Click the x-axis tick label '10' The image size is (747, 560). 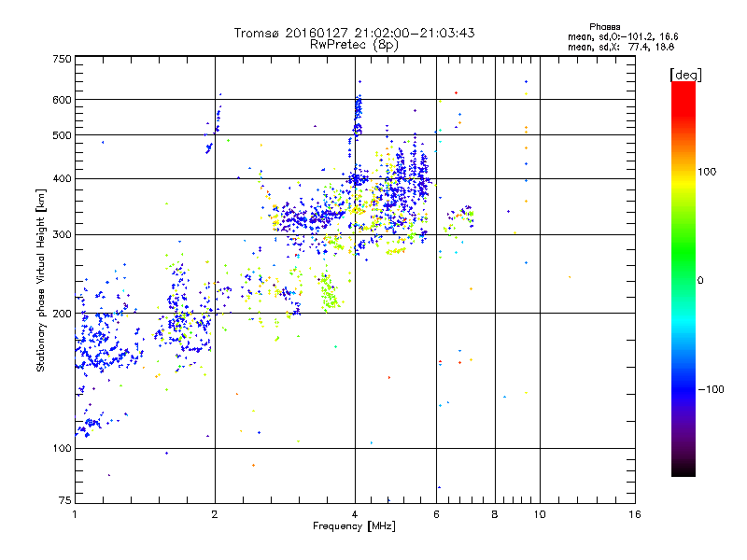[540, 514]
